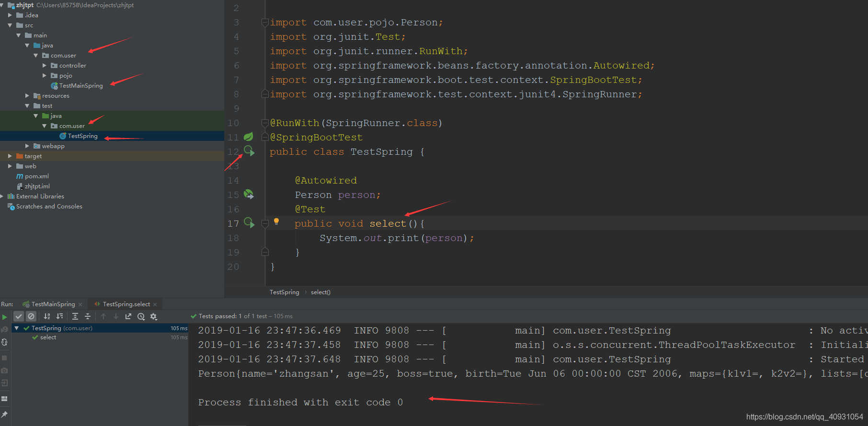Viewport: 868px width, 426px height.
Task: Expand the .idea folder
Action: (x=10, y=15)
